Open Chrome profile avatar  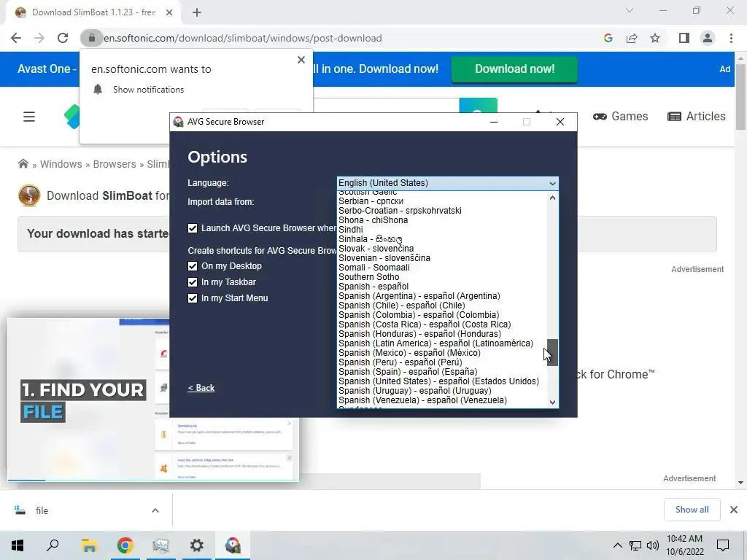click(708, 38)
